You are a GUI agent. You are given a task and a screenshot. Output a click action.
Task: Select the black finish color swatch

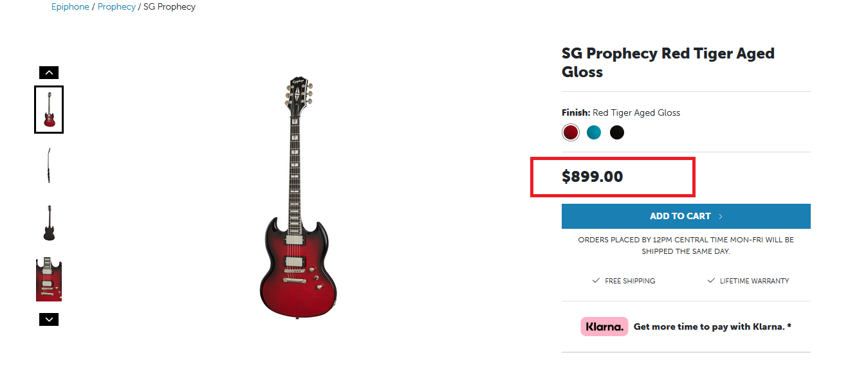tap(617, 132)
